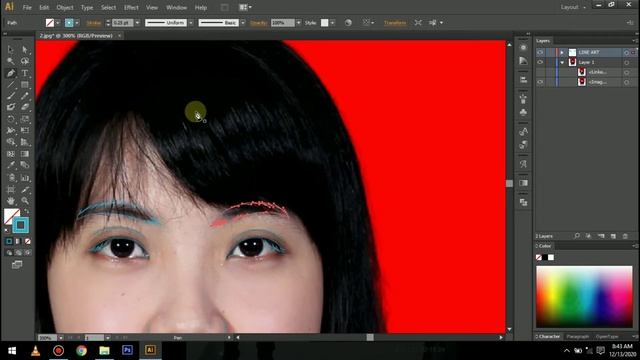Toggle visibility of the <Imag...> sublayer
The height and width of the screenshot is (360, 640).
[x=540, y=82]
